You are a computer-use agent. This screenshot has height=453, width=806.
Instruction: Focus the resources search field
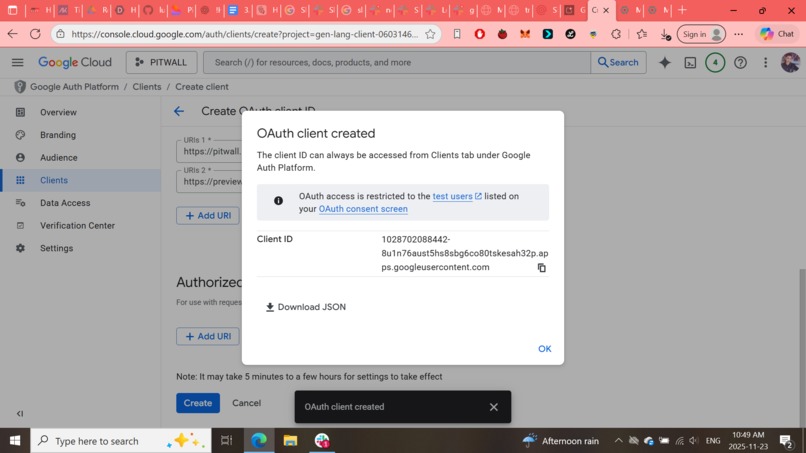pyautogui.click(x=397, y=62)
